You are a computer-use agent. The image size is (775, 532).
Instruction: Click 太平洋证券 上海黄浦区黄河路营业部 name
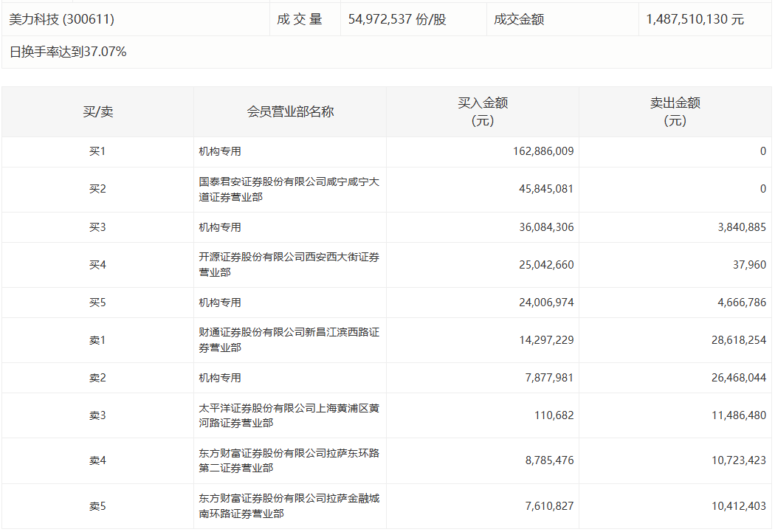tap(289, 415)
